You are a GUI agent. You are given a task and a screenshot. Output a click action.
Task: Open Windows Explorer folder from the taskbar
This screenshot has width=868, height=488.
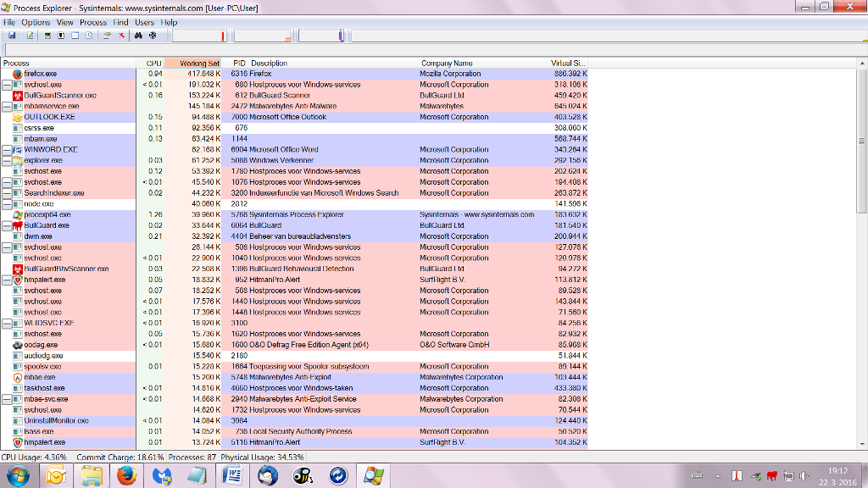pyautogui.click(x=92, y=476)
